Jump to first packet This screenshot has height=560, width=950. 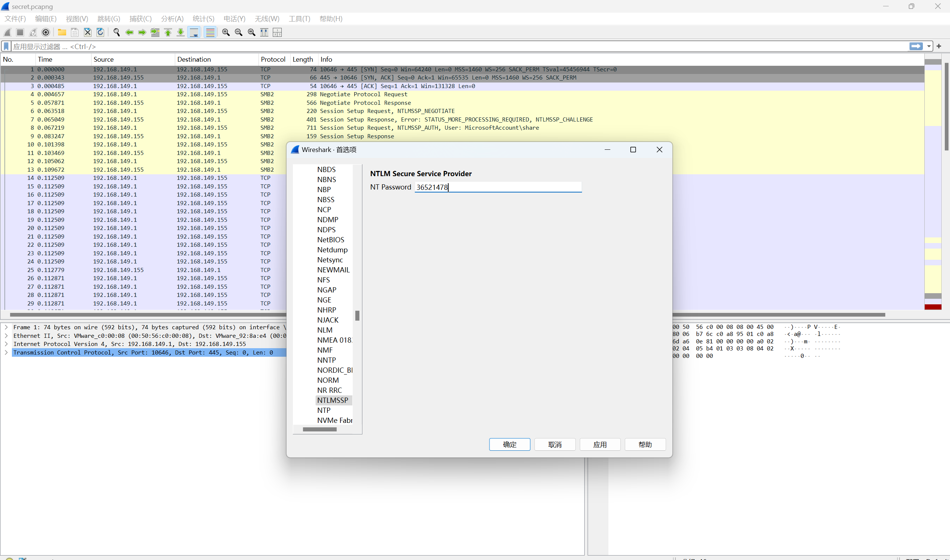[x=168, y=32]
